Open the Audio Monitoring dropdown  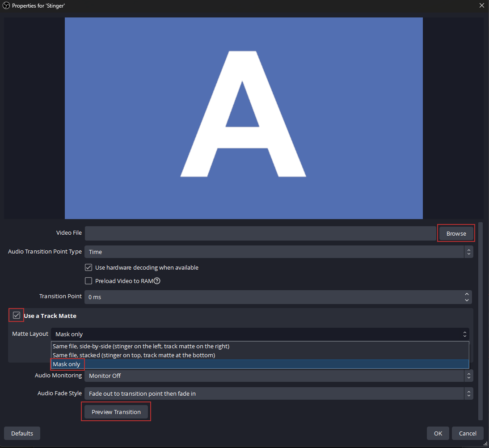click(x=278, y=376)
